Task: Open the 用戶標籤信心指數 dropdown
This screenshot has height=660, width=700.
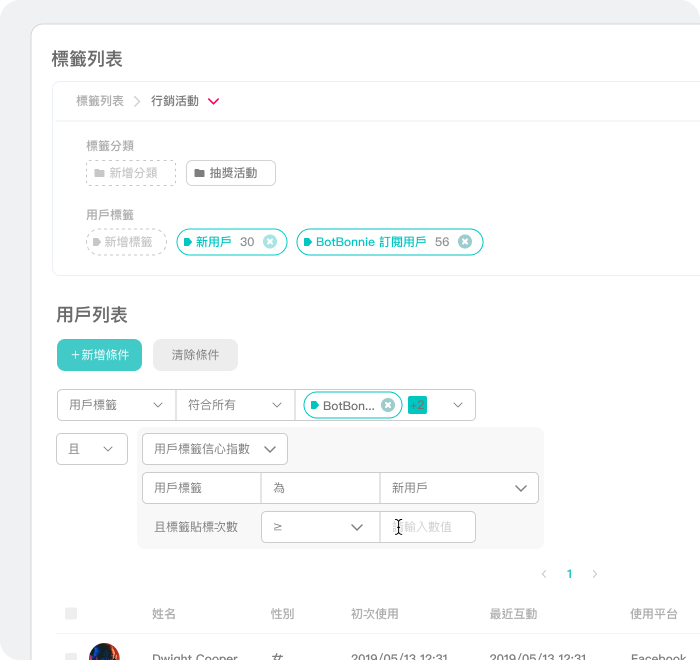Action: 215,449
